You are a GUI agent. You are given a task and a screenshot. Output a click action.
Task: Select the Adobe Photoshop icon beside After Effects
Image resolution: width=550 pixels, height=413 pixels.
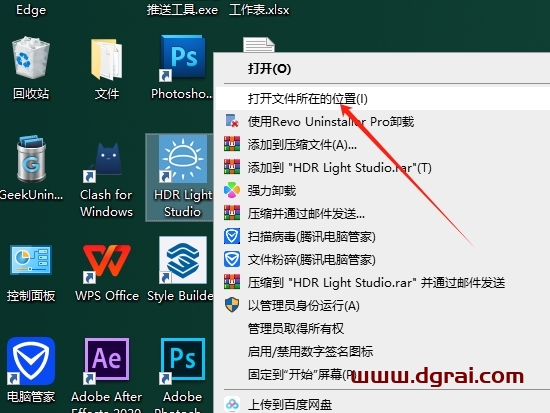pos(182,360)
